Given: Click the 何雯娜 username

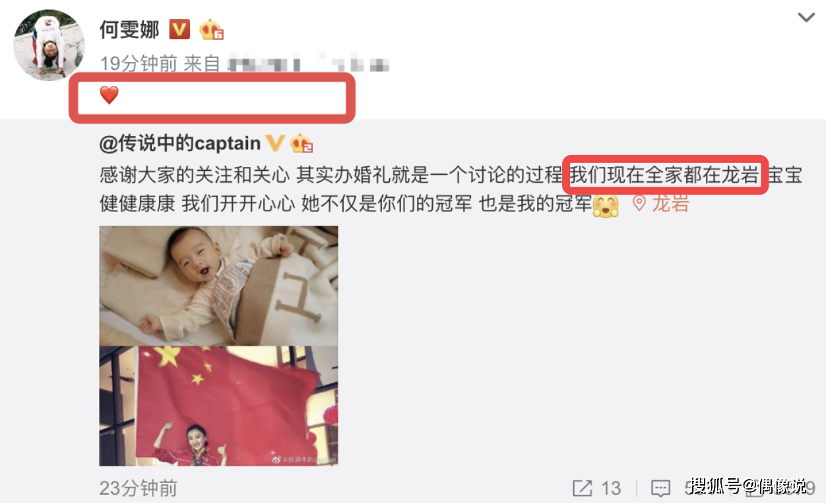Looking at the screenshot, I should (129, 28).
